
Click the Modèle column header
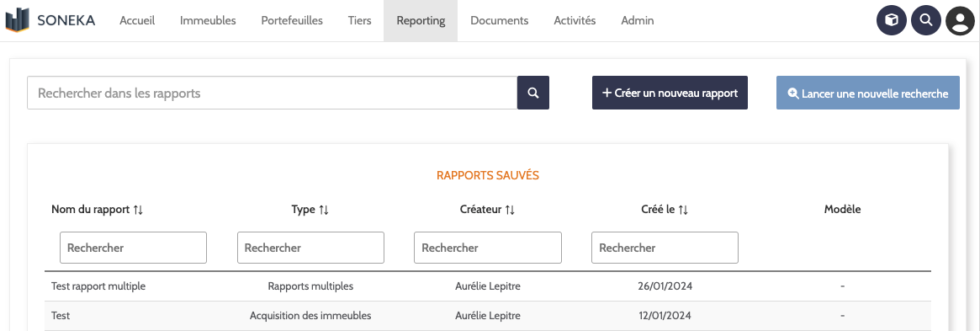point(843,210)
